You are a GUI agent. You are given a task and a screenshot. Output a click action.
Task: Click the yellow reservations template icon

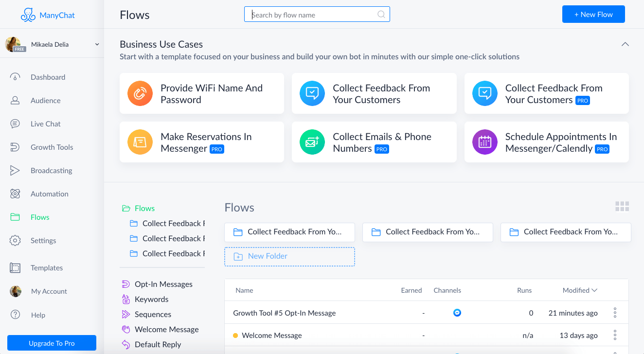(140, 142)
